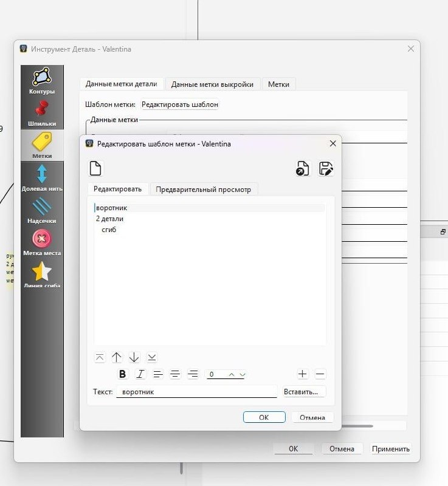The height and width of the screenshot is (486, 448).
Task: Toggle italic formatting for the line
Action: [x=140, y=374]
